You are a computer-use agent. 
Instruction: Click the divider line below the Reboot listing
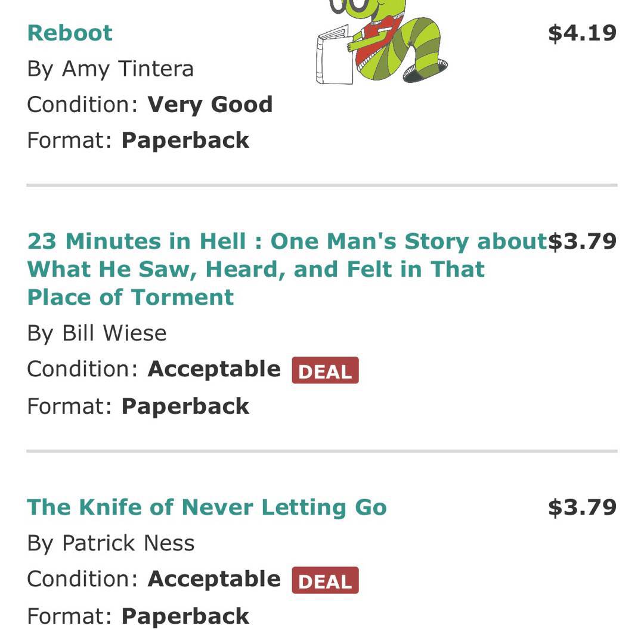click(322, 185)
